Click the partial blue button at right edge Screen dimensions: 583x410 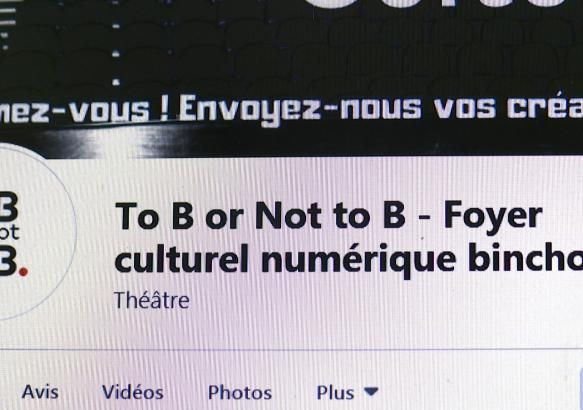[x=581, y=388]
